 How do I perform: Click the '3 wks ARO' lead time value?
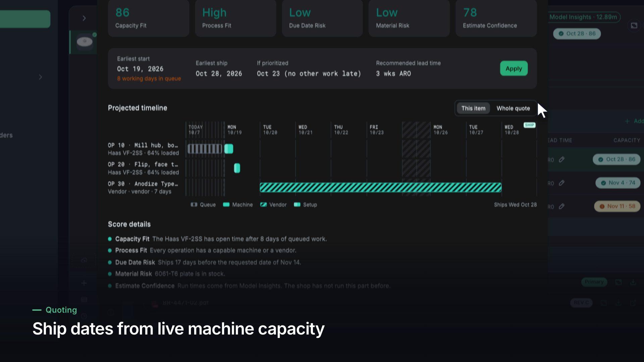coord(393,74)
